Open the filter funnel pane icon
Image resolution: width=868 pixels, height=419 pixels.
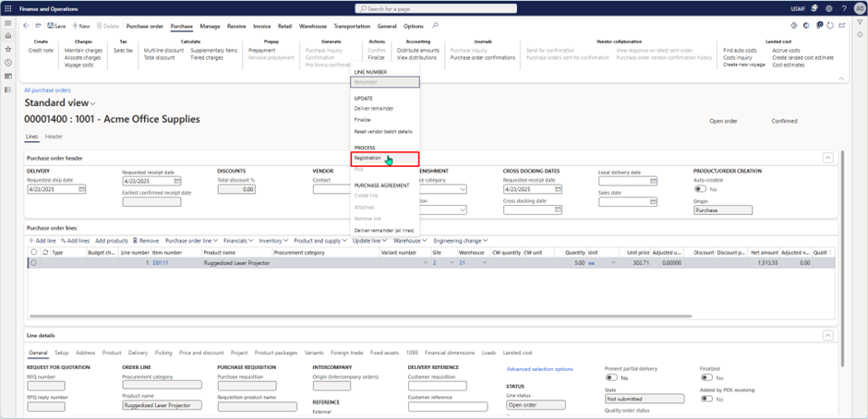coord(860,23)
